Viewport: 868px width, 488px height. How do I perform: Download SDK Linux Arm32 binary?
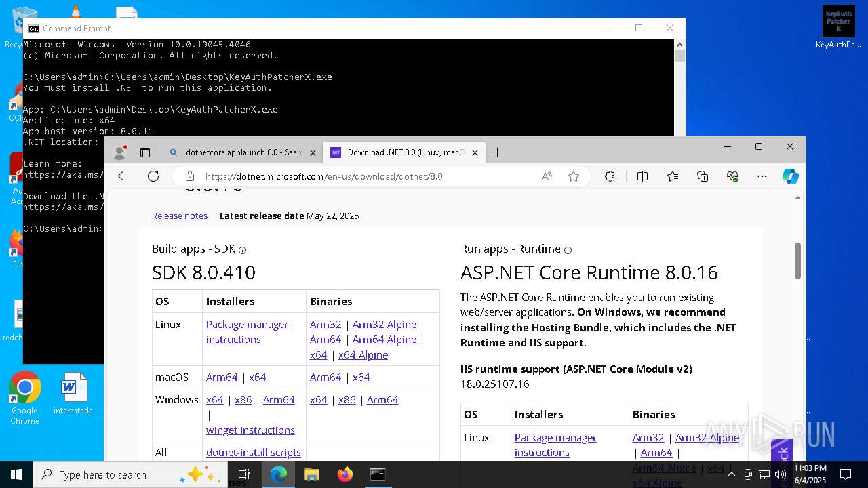click(325, 325)
